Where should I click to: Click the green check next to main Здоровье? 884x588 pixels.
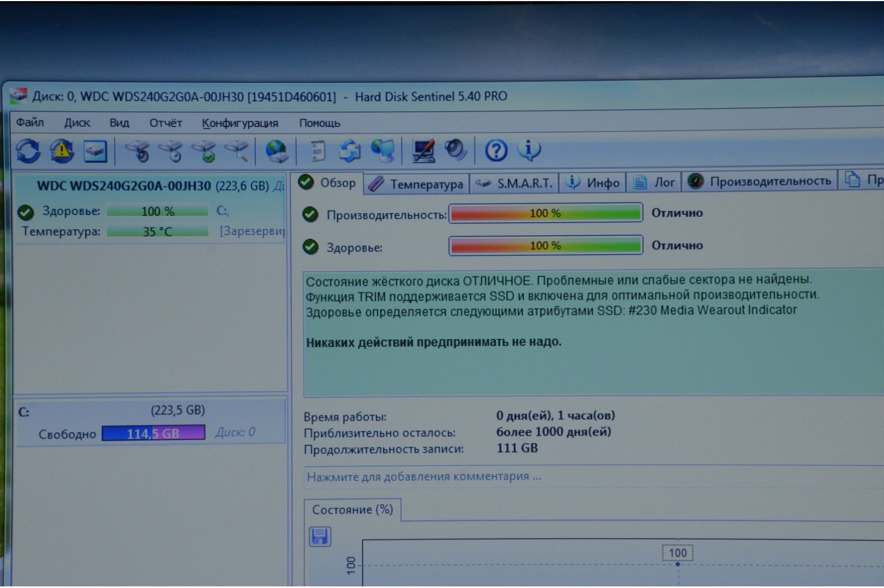pyautogui.click(x=310, y=247)
